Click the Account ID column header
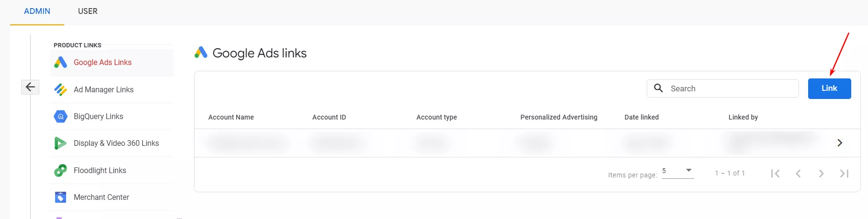868x219 pixels. [x=329, y=117]
